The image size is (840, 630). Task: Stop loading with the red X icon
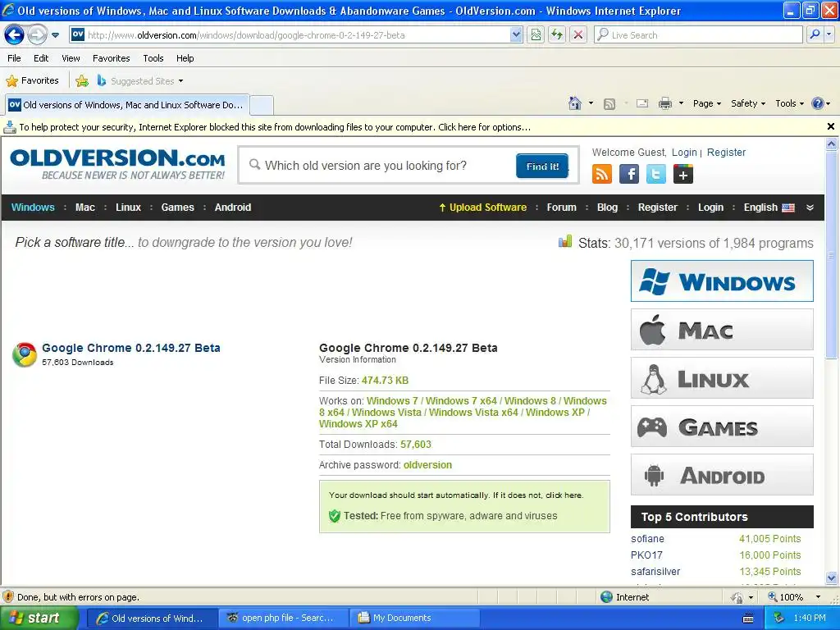(x=578, y=35)
